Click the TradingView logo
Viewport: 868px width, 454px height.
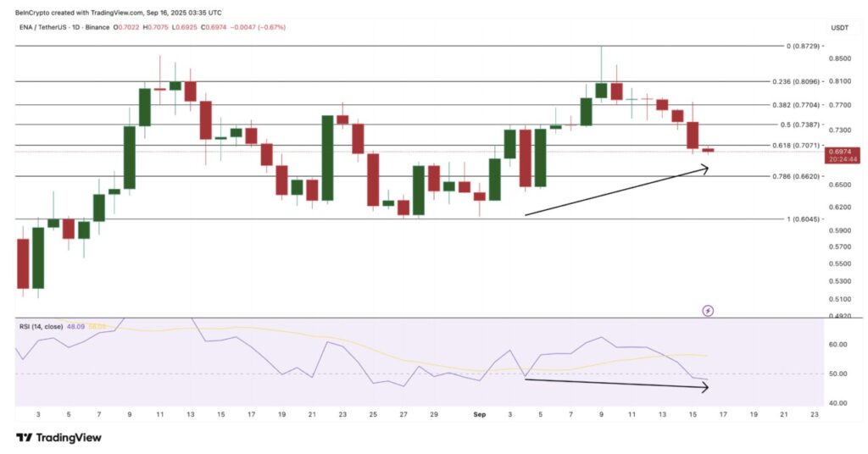[58, 437]
